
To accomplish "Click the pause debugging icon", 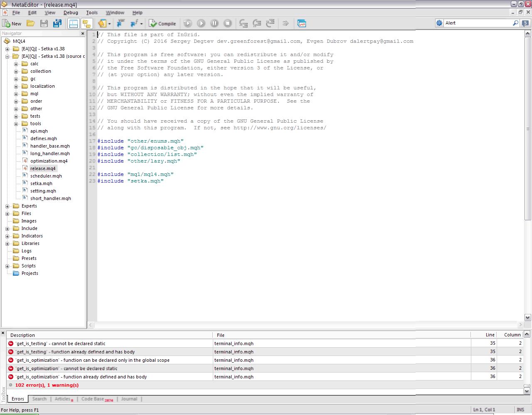I will 214,23.
